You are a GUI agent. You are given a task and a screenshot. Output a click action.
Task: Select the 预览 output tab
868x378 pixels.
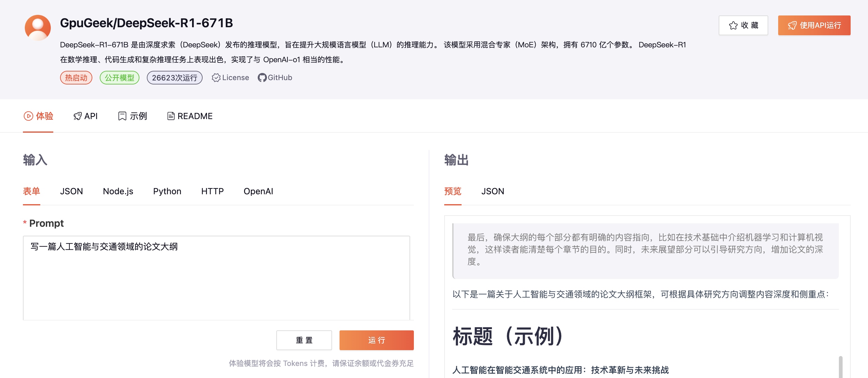tap(453, 191)
